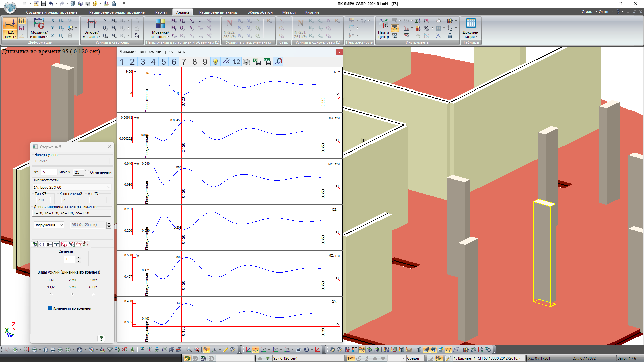Image resolution: width=644 pixels, height=362 pixels.
Task: Uncheck Изменения во времени checkbox
Action: pyautogui.click(x=50, y=308)
